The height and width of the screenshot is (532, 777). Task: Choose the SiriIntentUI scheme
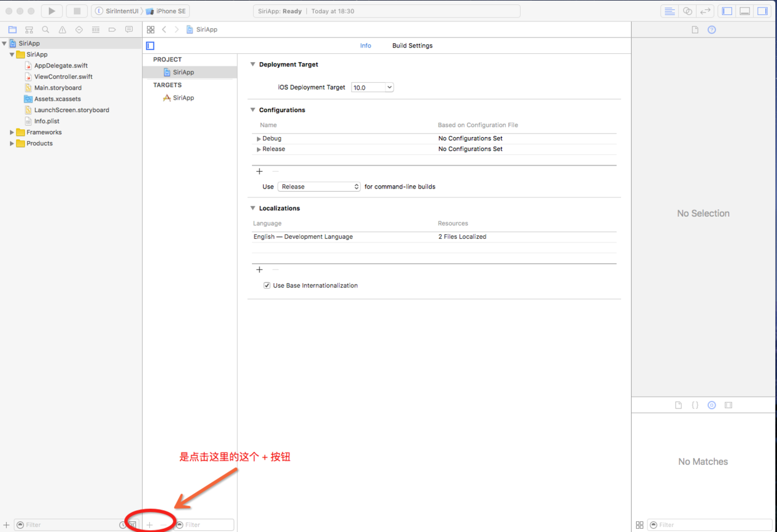(x=117, y=11)
